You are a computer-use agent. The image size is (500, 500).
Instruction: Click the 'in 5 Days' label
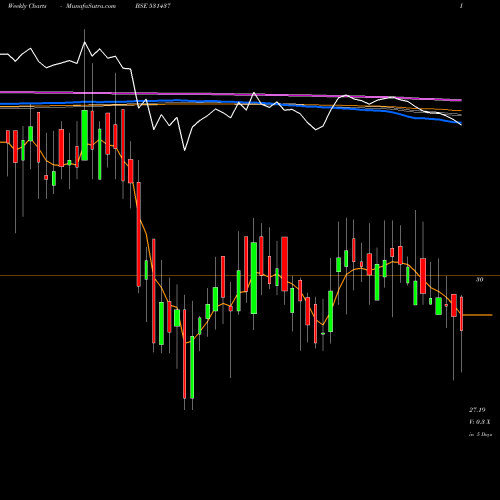480,434
